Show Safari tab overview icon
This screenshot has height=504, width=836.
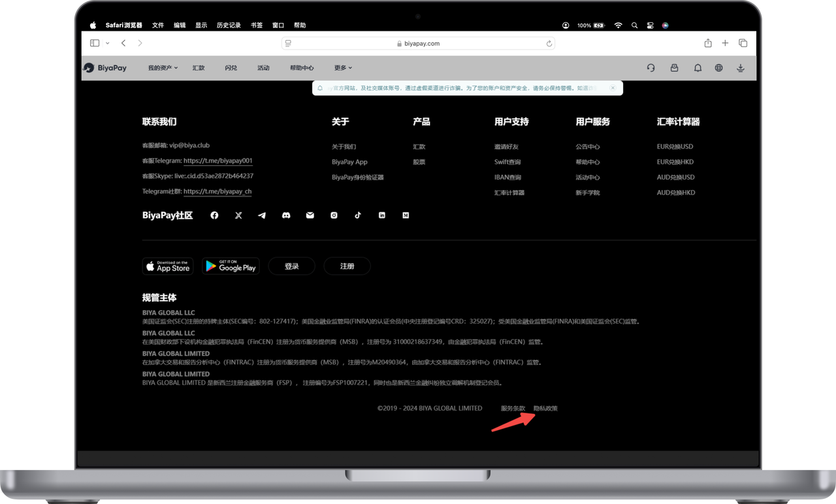743,43
